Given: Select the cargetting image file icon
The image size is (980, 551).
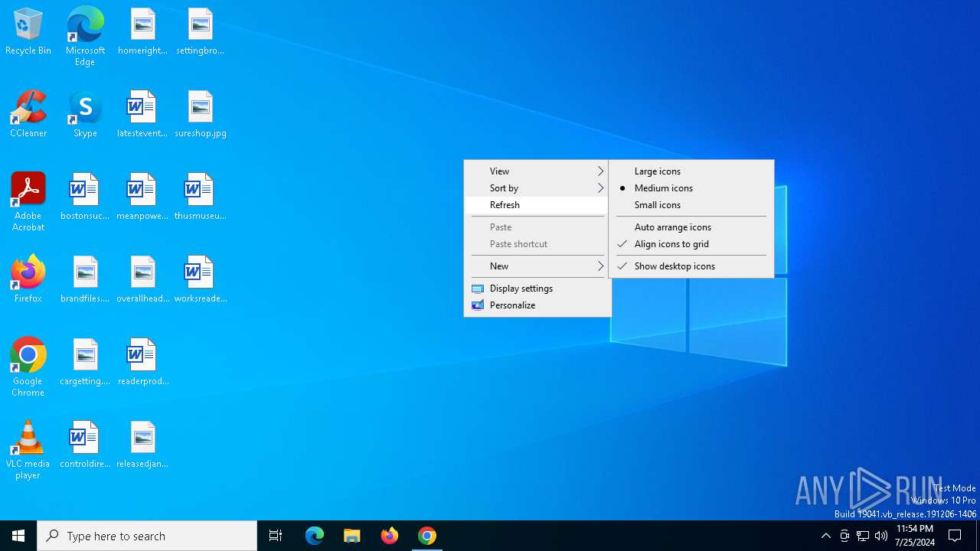Looking at the screenshot, I should click(x=85, y=363).
